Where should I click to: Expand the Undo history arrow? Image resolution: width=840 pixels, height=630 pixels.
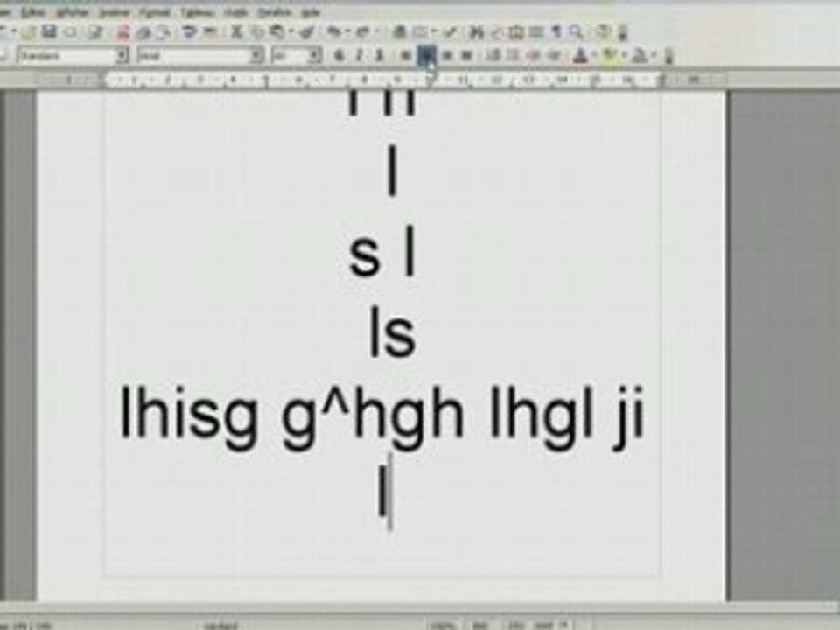346,32
